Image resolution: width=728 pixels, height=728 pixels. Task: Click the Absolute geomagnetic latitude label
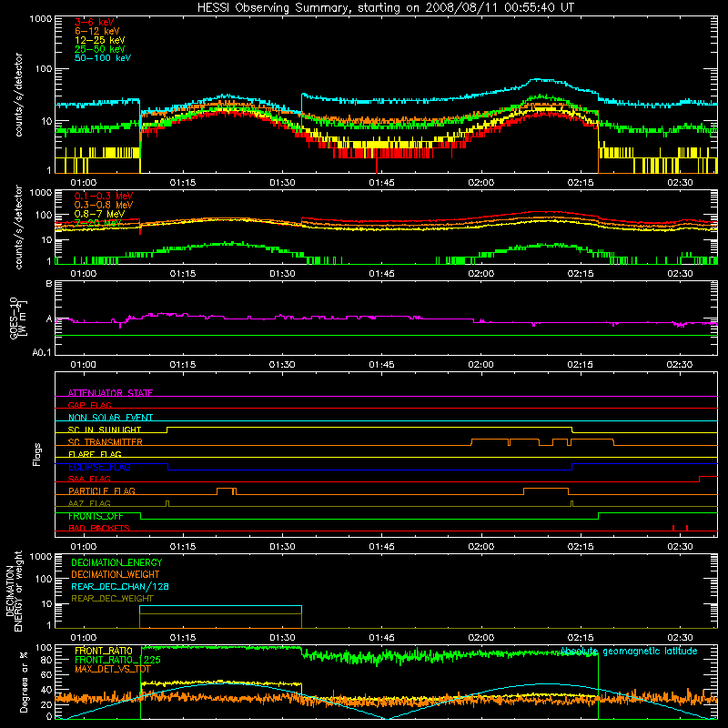[629, 651]
